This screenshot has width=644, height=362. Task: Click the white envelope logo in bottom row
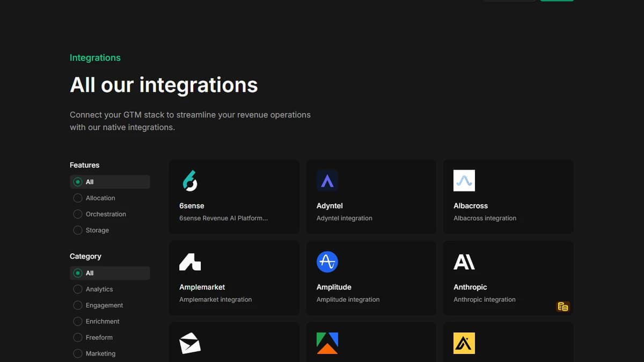pyautogui.click(x=190, y=343)
